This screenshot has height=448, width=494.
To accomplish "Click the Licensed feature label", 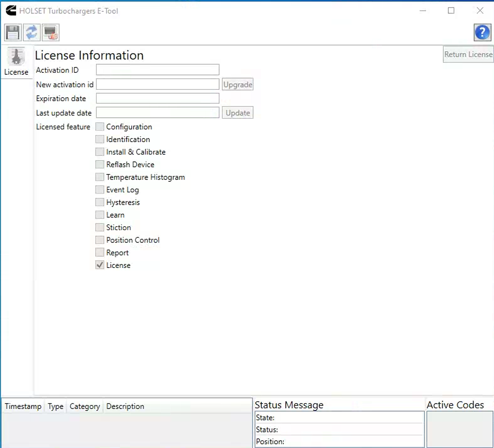I will pyautogui.click(x=63, y=127).
